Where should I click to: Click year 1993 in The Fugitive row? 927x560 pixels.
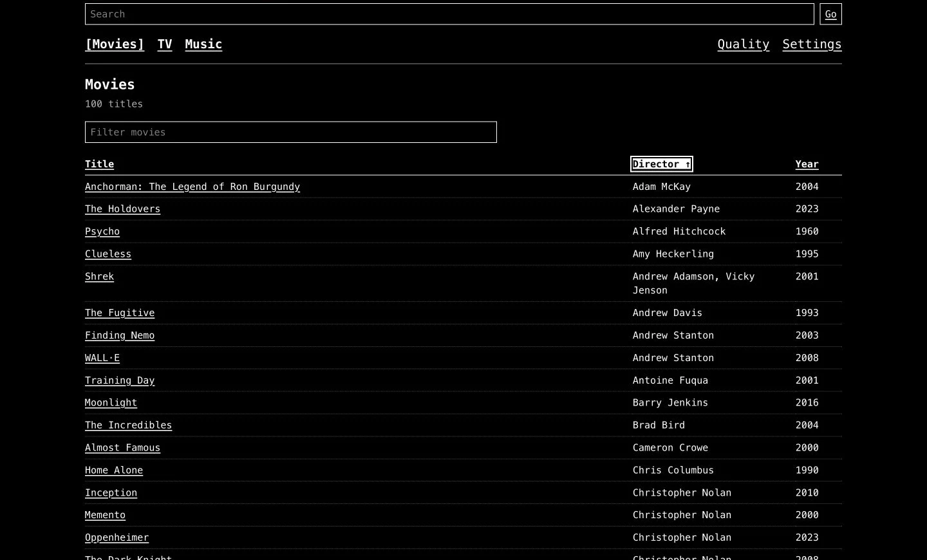tap(807, 313)
